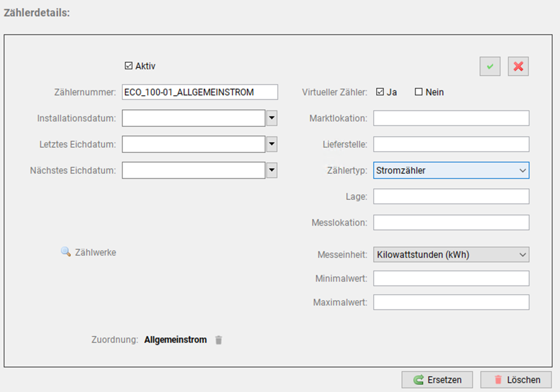Open the Installationsdatum date dropdown arrow

click(x=271, y=118)
